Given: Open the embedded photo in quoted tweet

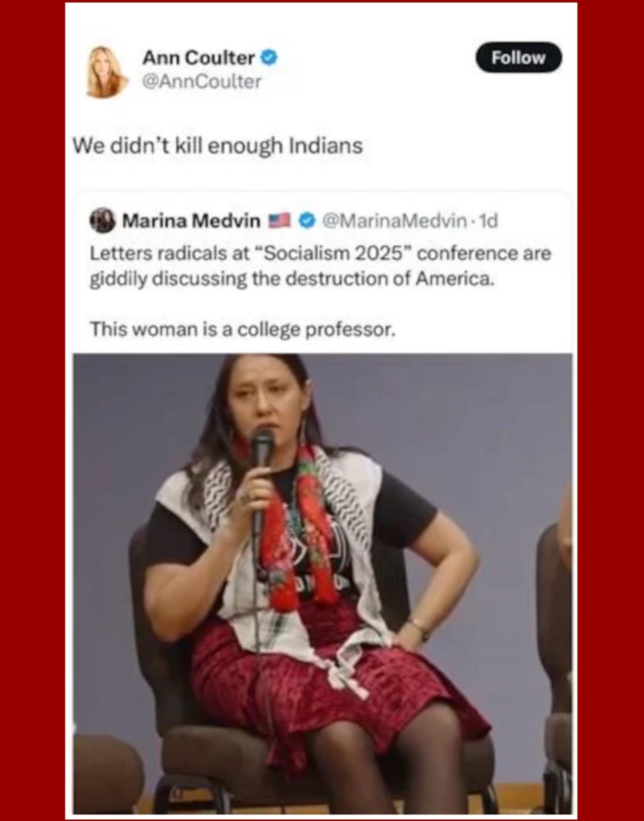Looking at the screenshot, I should coord(323,584).
